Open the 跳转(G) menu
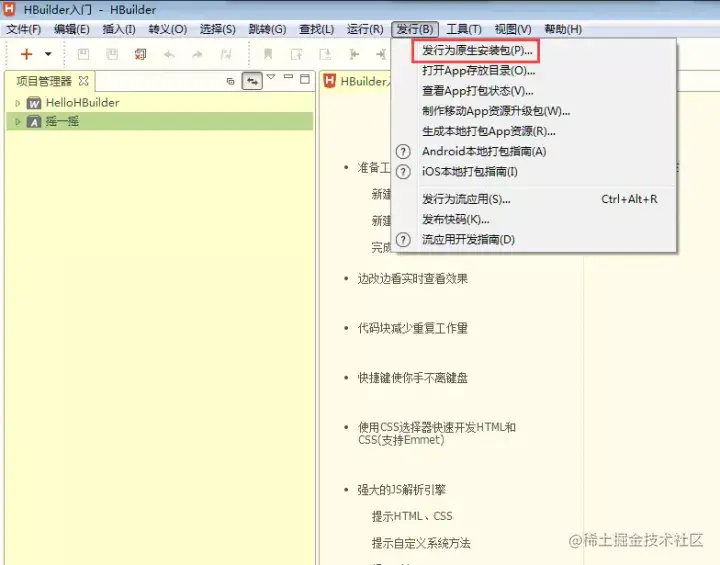 pos(267,29)
